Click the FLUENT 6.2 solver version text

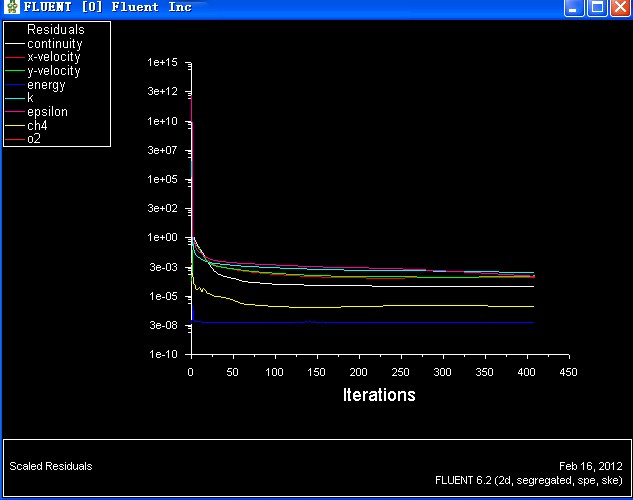pyautogui.click(x=528, y=480)
